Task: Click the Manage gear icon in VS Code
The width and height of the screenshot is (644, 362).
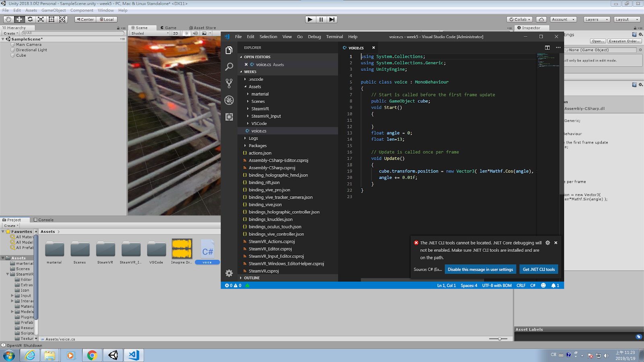Action: tap(229, 274)
